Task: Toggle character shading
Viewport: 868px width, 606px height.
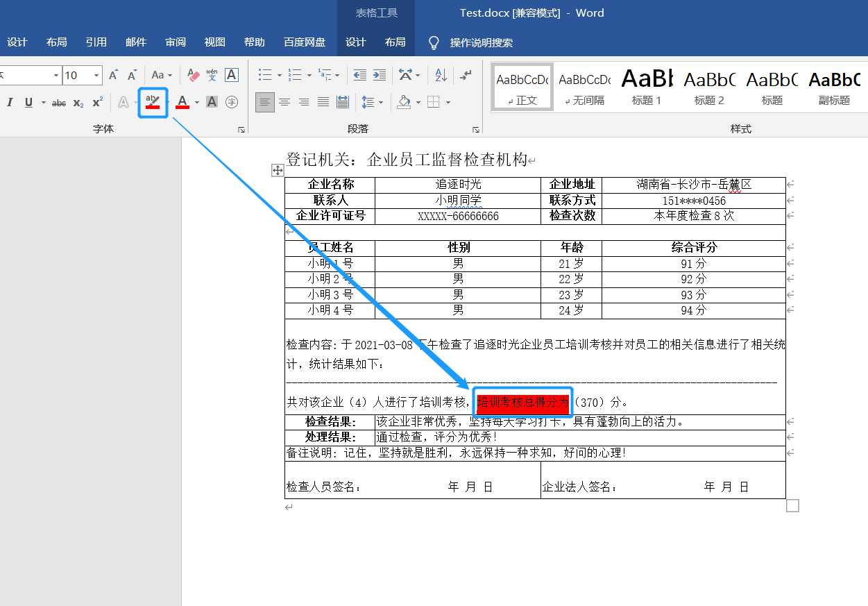Action: coord(212,103)
